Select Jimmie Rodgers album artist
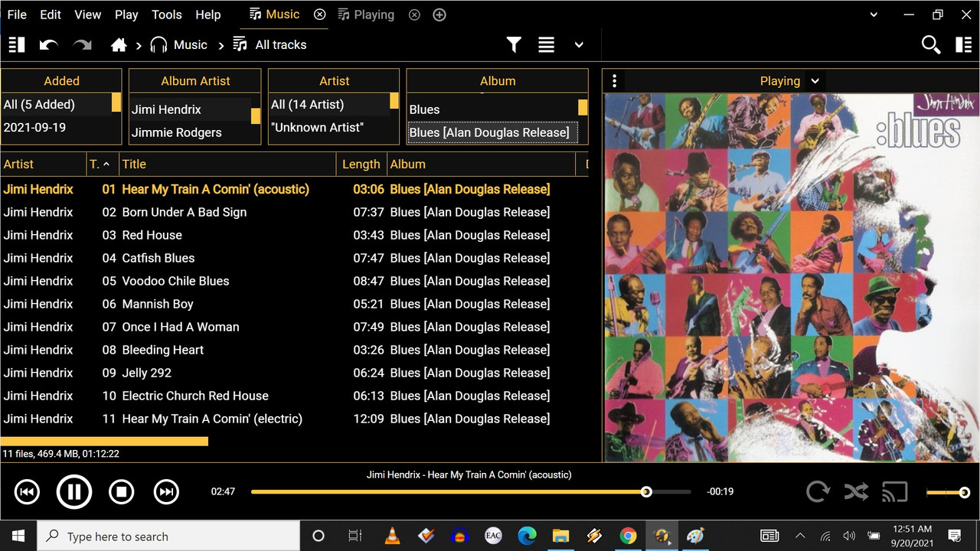Screen dimensions: 980x551 190,132
